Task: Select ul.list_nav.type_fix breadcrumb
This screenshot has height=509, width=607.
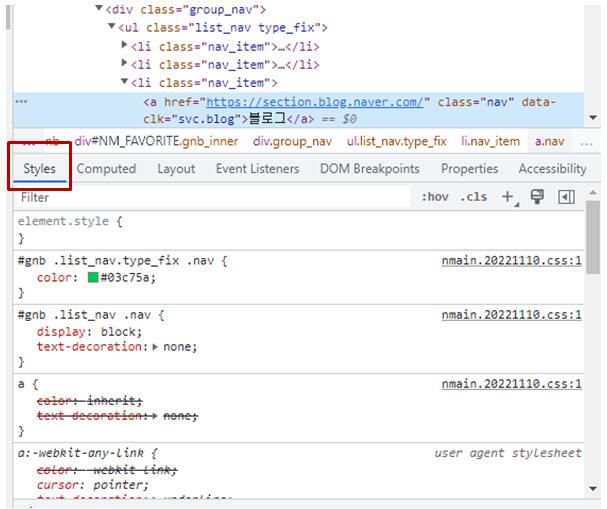Action: point(396,141)
